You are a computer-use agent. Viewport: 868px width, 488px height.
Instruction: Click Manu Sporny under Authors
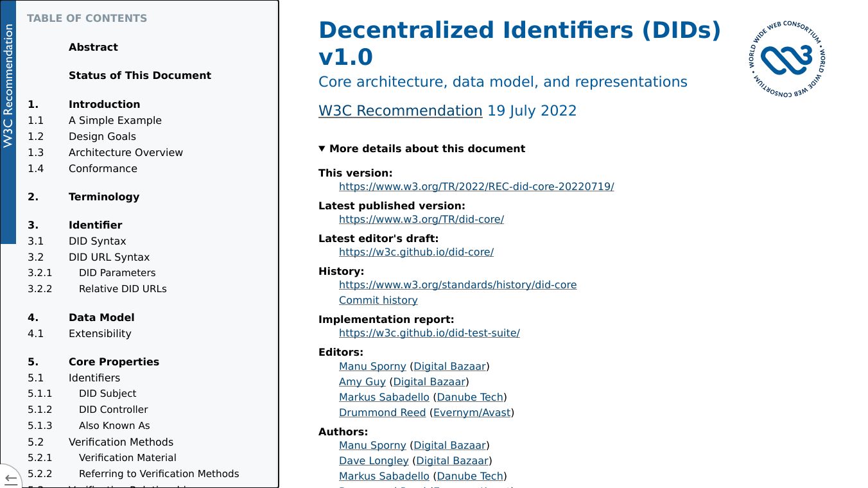372,445
